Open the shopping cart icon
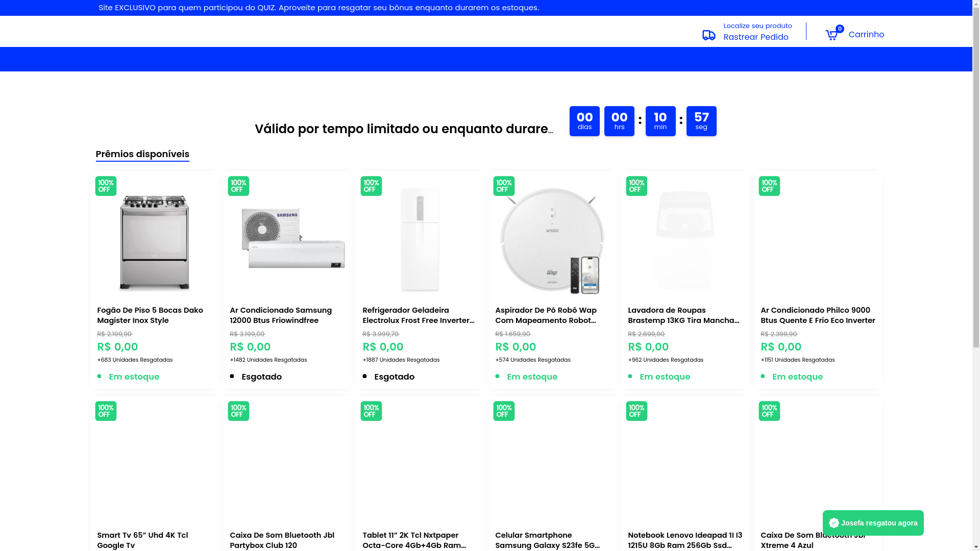This screenshot has height=551, width=980. 831,35
